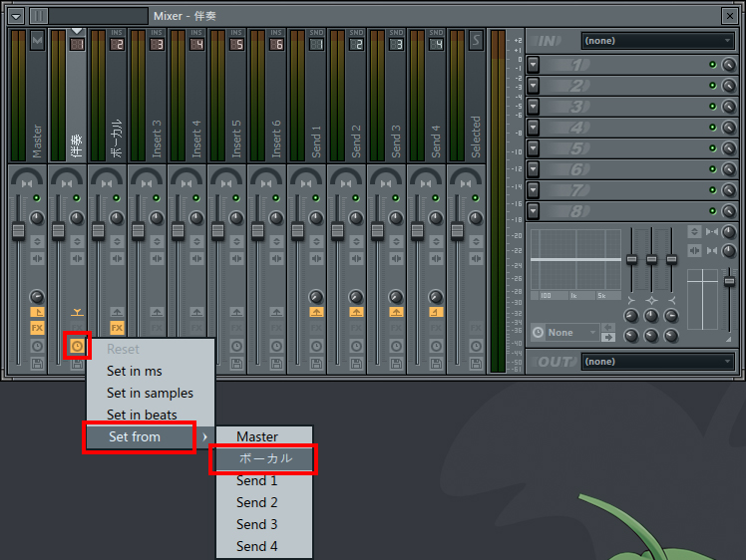Choose ボーカル from the Set from submenu

point(264,458)
